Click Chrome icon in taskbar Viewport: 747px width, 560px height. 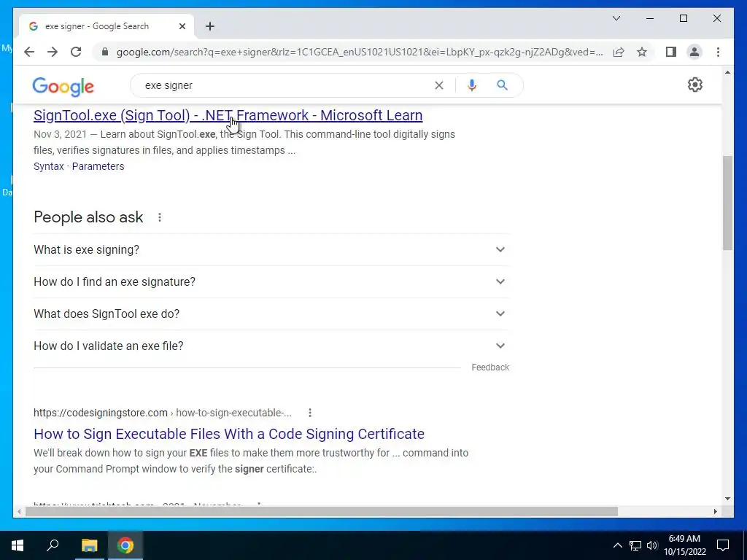tap(125, 545)
